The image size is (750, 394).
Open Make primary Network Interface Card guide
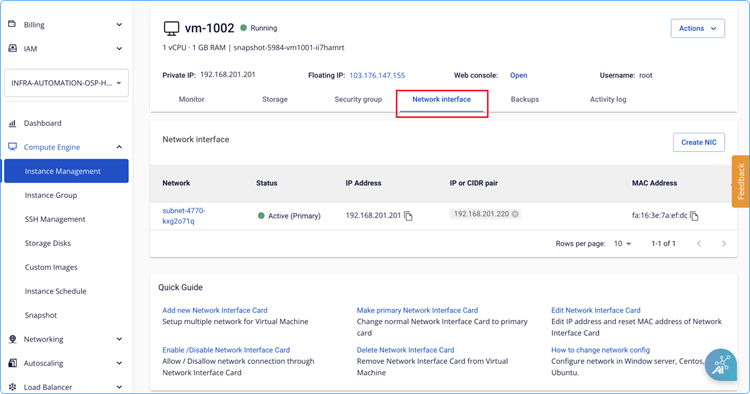[417, 310]
